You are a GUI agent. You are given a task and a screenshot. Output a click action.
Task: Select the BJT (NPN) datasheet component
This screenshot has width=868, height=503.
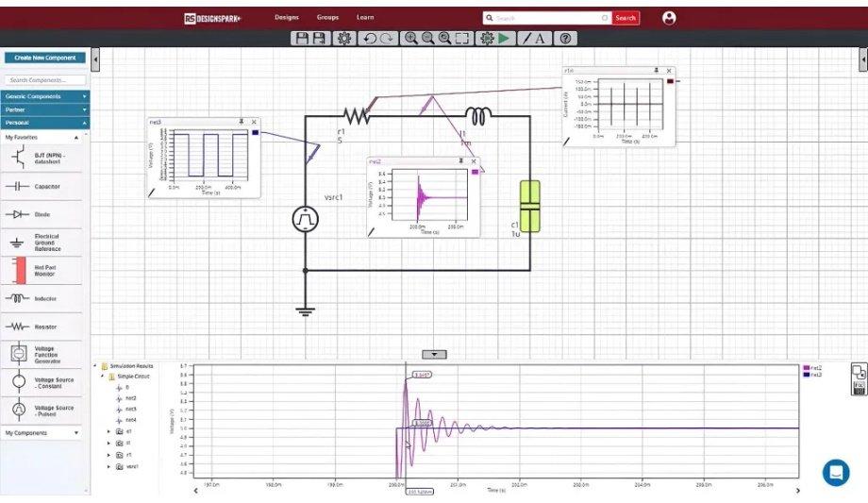(x=42, y=158)
